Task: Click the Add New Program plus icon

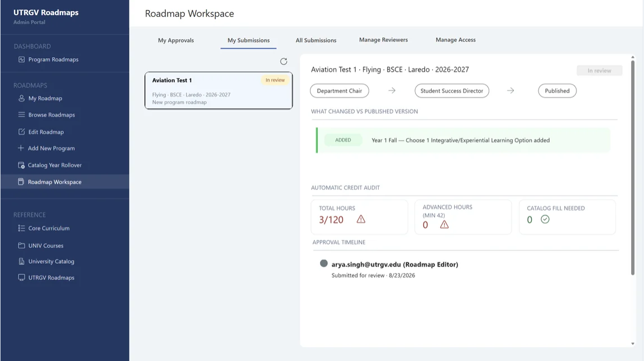Action: pyautogui.click(x=21, y=148)
